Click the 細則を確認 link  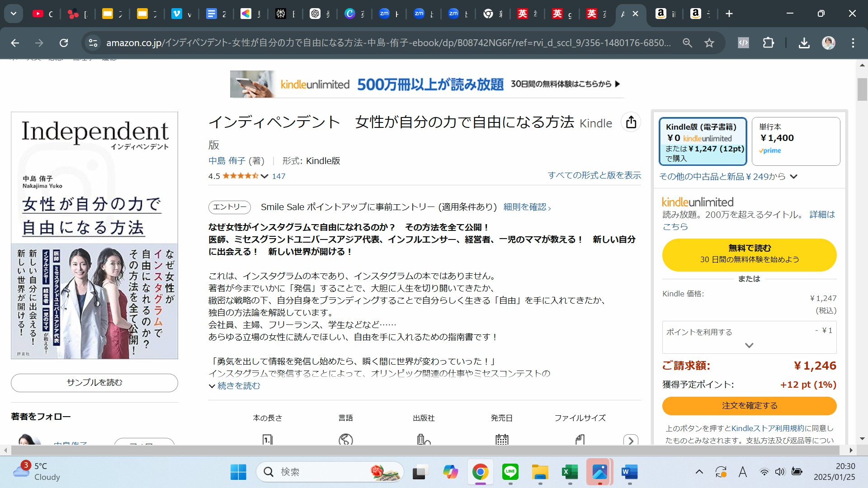click(x=527, y=207)
